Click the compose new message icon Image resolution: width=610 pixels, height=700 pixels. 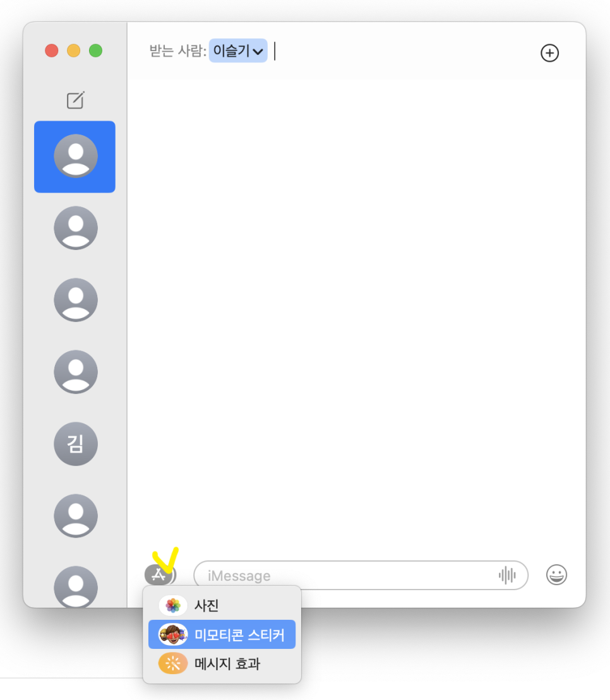(x=75, y=100)
